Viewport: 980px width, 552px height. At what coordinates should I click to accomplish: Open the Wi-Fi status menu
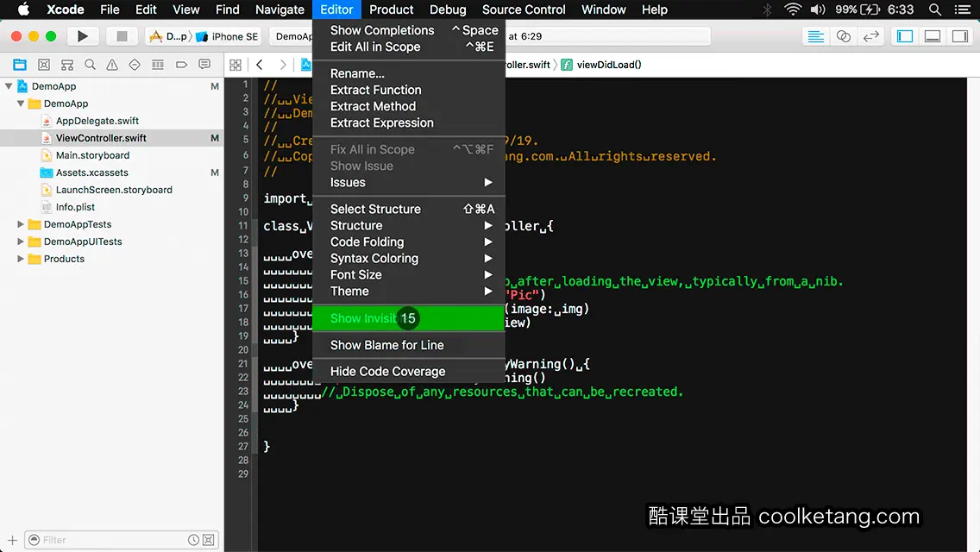[793, 9]
